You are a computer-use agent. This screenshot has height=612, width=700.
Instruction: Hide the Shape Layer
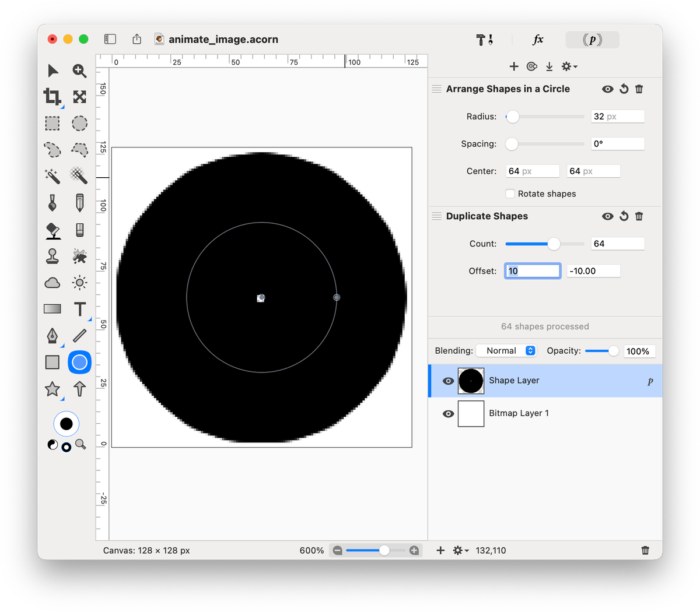coord(448,381)
